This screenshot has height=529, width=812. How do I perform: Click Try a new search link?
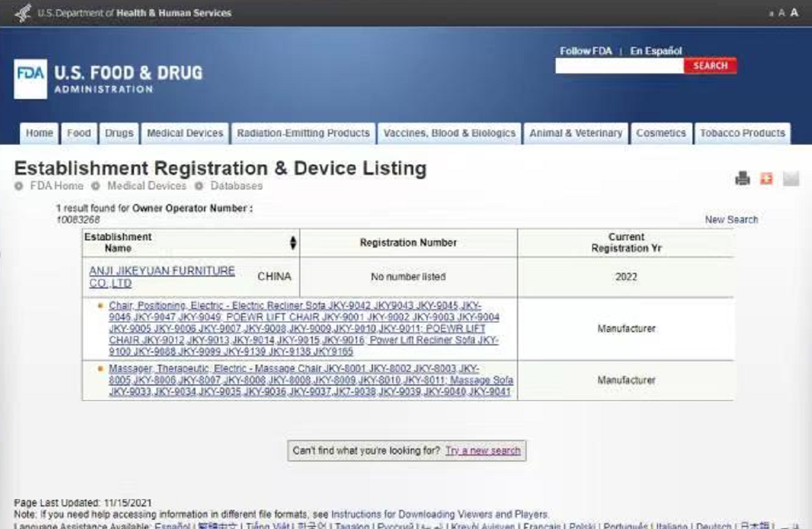[483, 451]
